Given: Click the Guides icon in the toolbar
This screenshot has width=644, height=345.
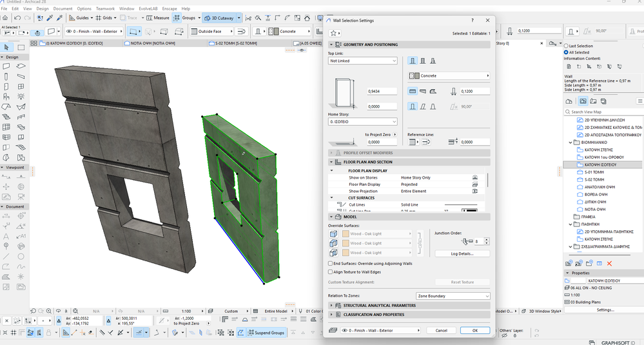Looking at the screenshot, I should (x=72, y=17).
